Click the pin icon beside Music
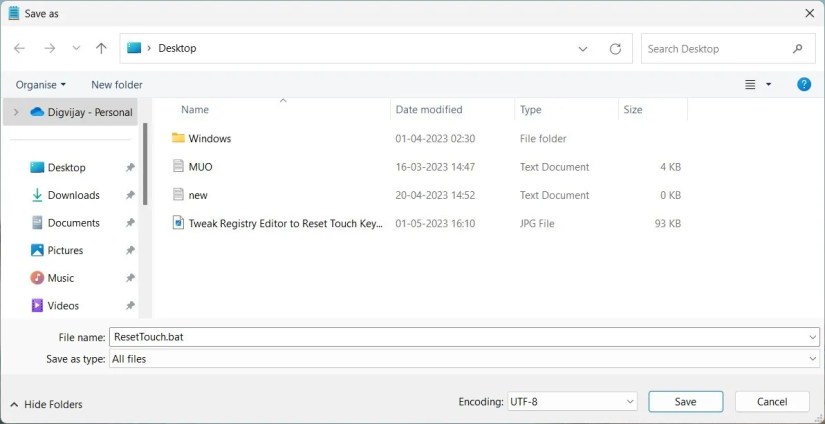 [130, 278]
